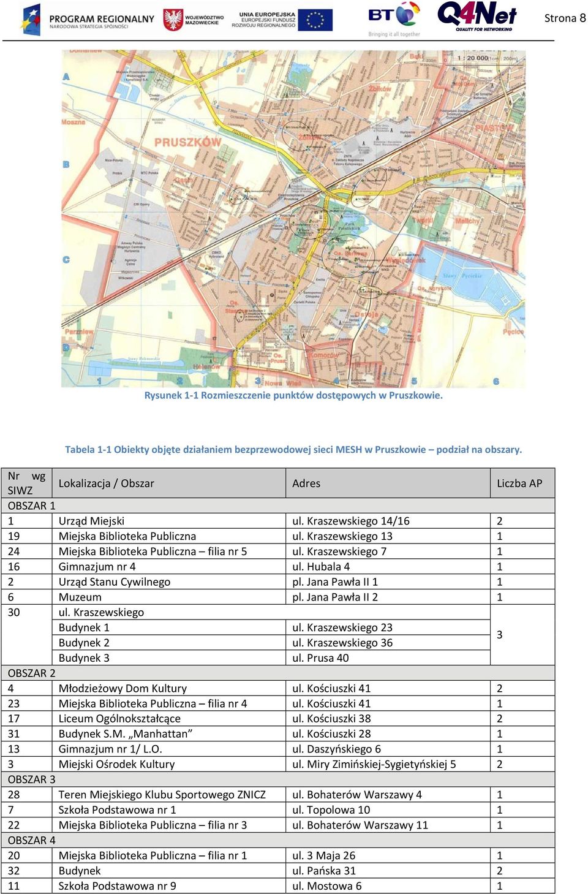Click the BT company logo
Viewport: 588px width, 894px height.
(394, 18)
